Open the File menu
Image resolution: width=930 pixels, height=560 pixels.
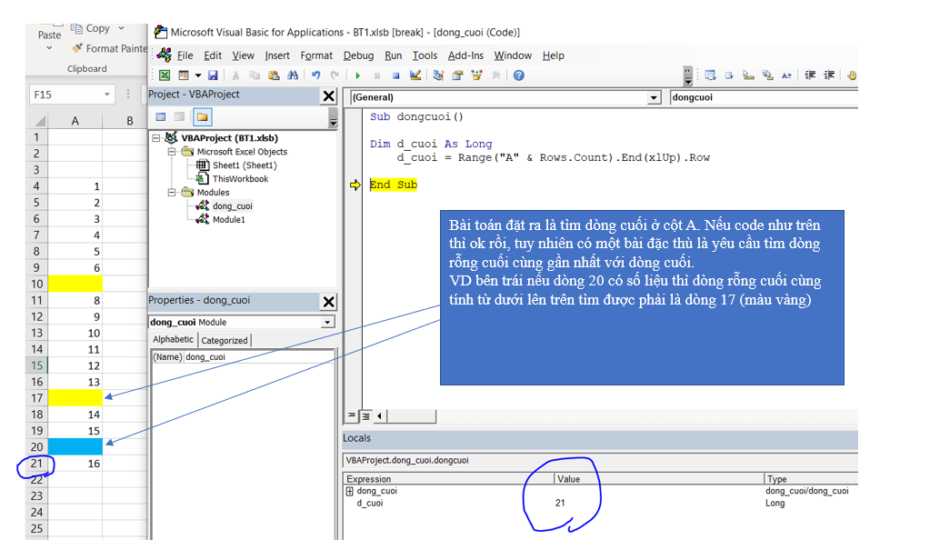point(185,55)
